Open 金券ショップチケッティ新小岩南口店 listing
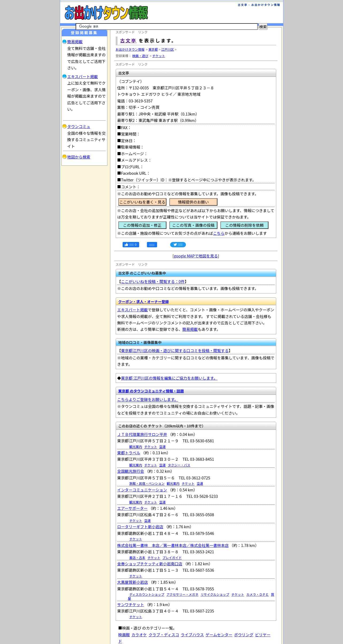Screen dimensions: 343x644 [x=150, y=564]
